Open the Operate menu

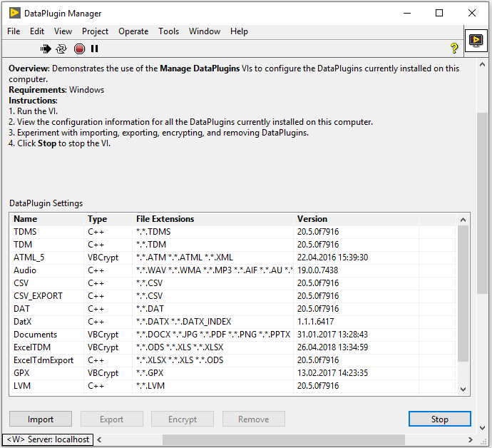[133, 31]
